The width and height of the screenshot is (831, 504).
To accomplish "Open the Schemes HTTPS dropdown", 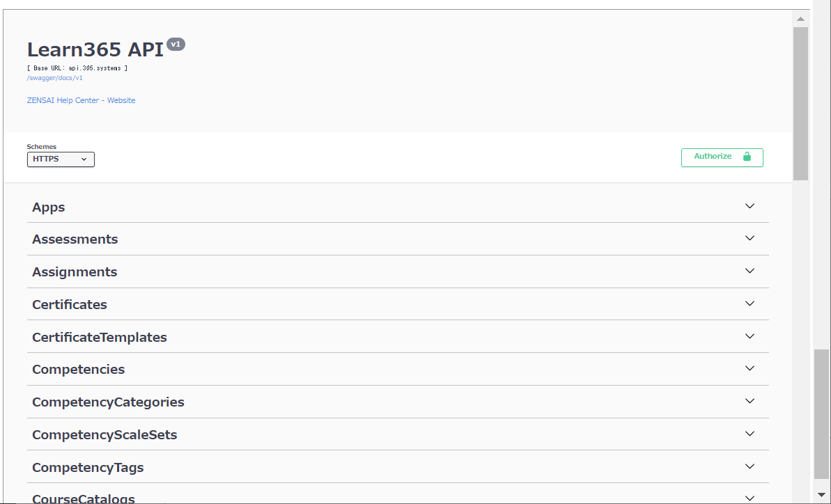I will click(61, 159).
